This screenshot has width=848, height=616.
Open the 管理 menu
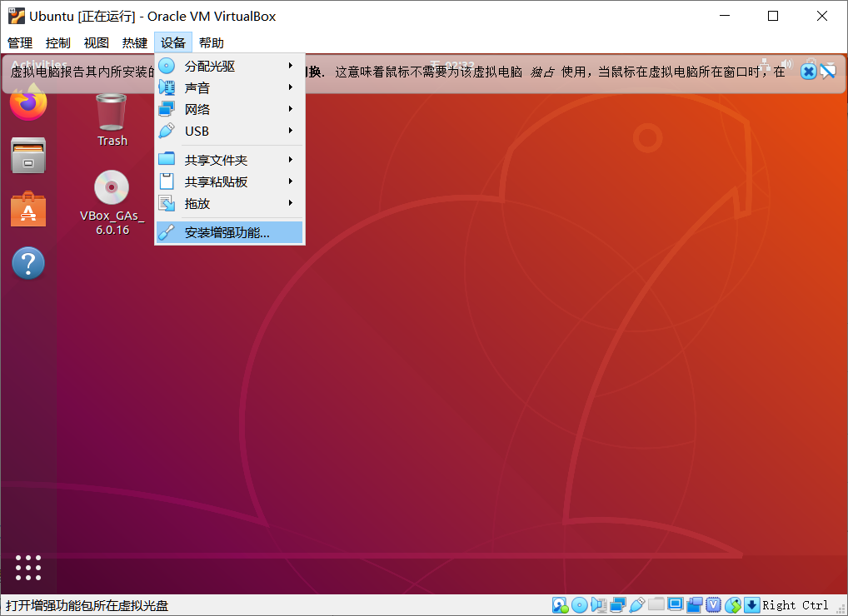pos(20,42)
